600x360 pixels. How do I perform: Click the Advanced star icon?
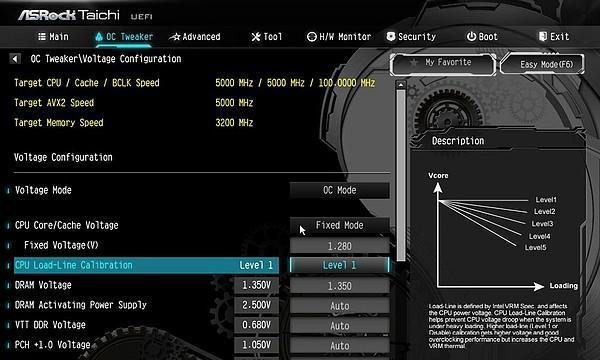tap(175, 37)
